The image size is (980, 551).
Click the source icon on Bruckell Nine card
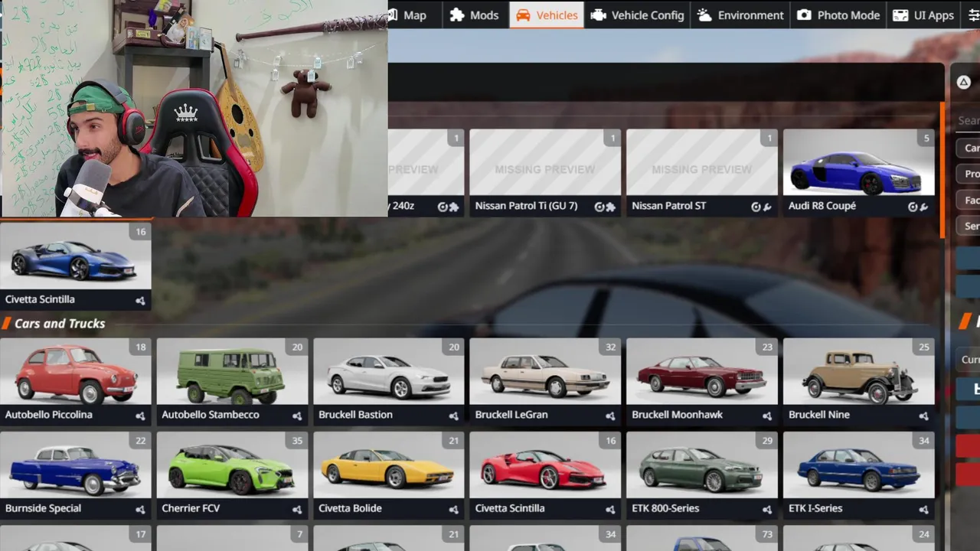[x=923, y=416]
